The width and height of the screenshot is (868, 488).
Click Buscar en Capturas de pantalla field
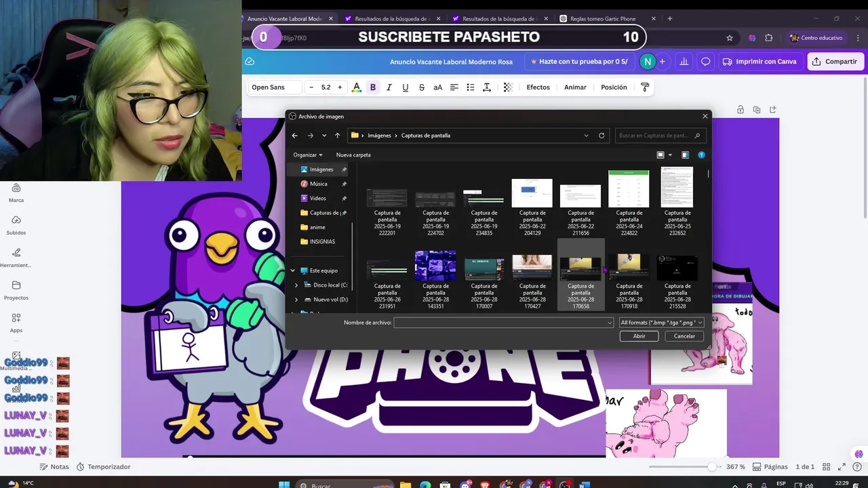[x=660, y=136]
